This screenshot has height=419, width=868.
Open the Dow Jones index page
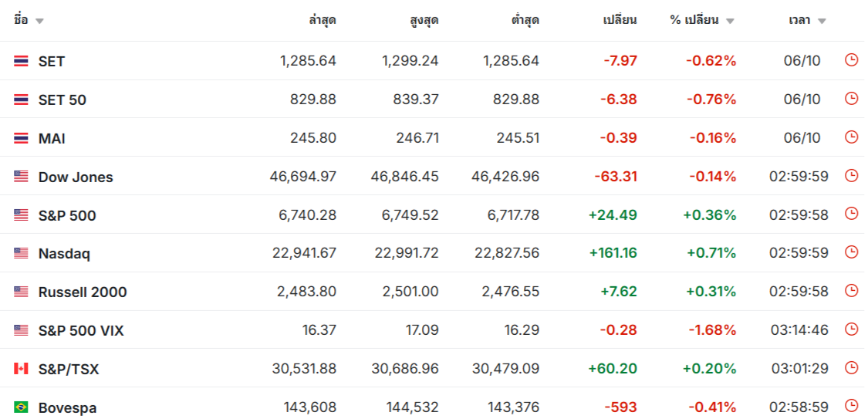point(76,177)
